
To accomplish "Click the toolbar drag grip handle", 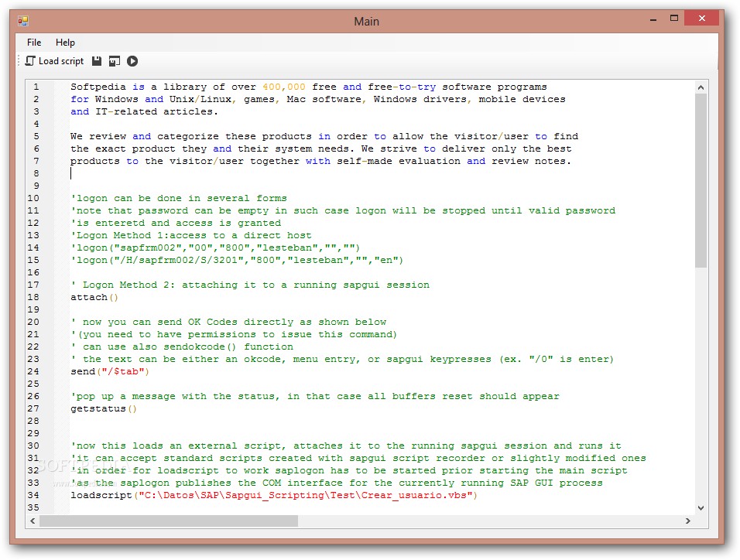I will click(19, 61).
